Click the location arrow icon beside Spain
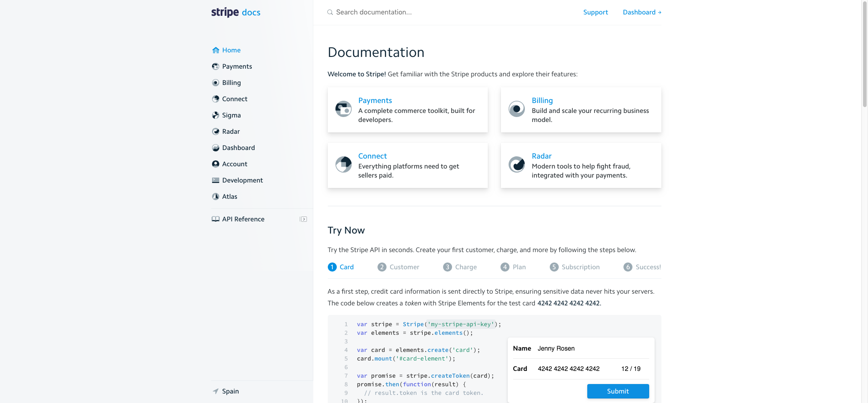 216,391
